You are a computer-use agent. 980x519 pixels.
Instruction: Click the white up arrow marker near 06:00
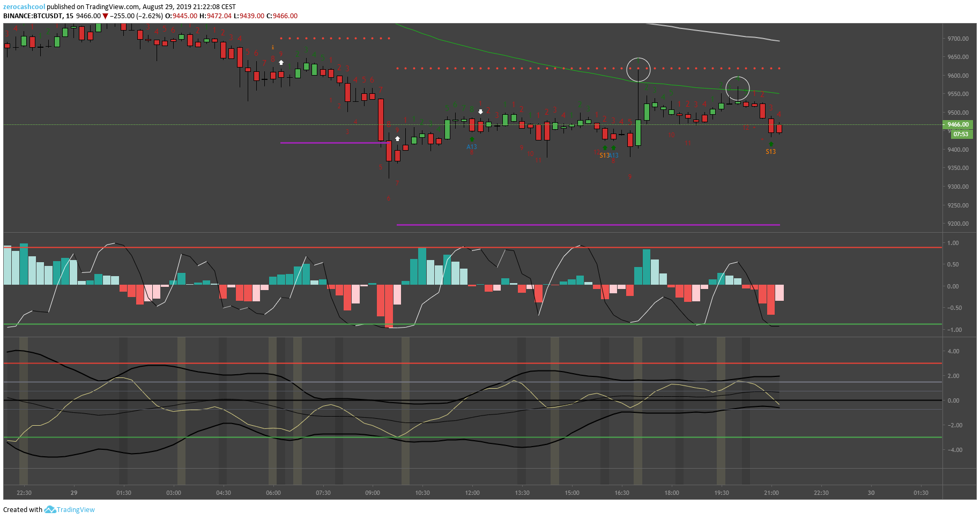tap(281, 63)
